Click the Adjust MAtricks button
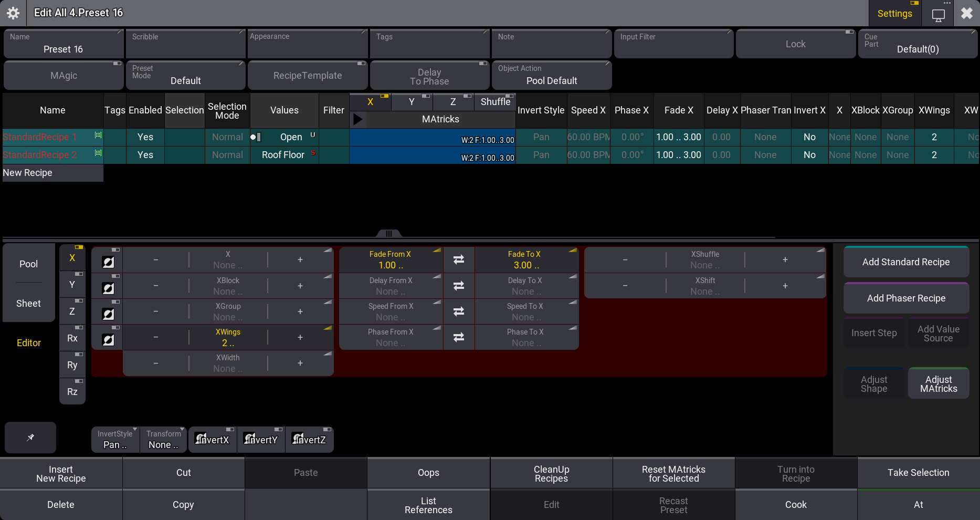The height and width of the screenshot is (520, 980). click(939, 383)
